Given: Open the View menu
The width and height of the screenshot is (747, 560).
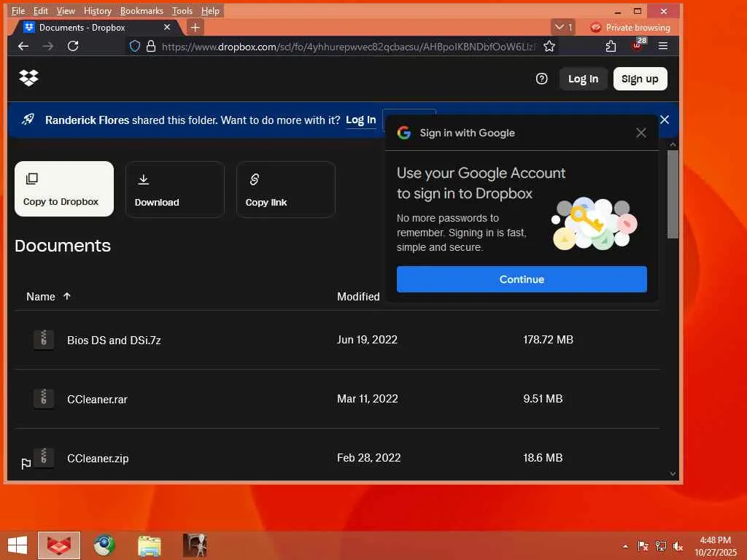Looking at the screenshot, I should tap(66, 10).
